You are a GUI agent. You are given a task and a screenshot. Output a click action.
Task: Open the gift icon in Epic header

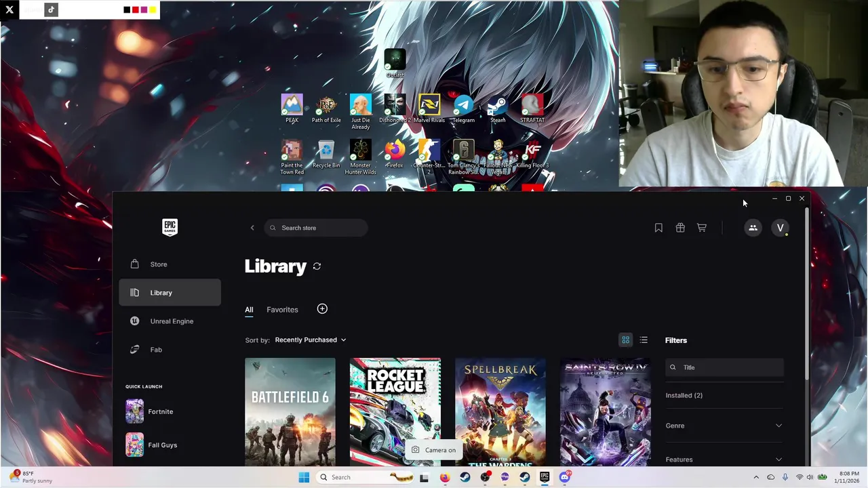tap(680, 228)
